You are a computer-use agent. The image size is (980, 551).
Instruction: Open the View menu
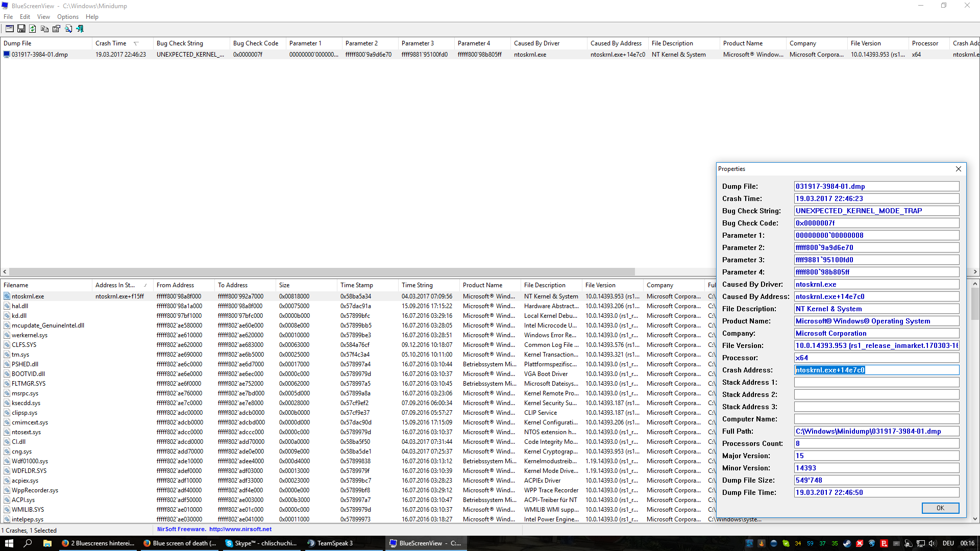(x=43, y=17)
